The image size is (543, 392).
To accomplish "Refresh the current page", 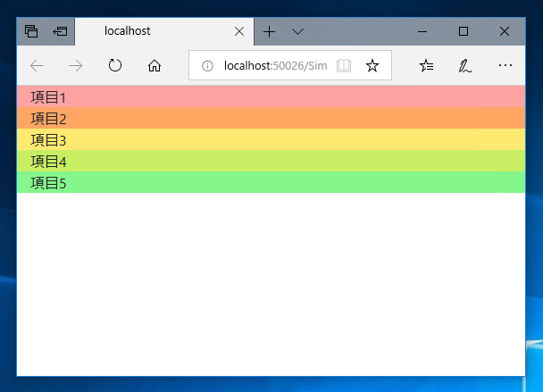I will point(115,65).
